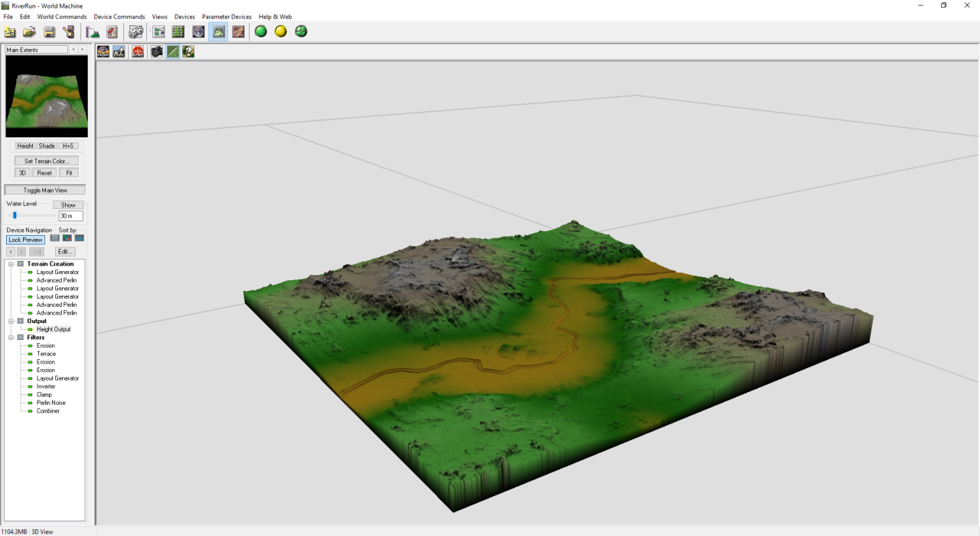Open the Main Extents dropdown
Viewport: 980px width, 536px height.
coord(37,50)
